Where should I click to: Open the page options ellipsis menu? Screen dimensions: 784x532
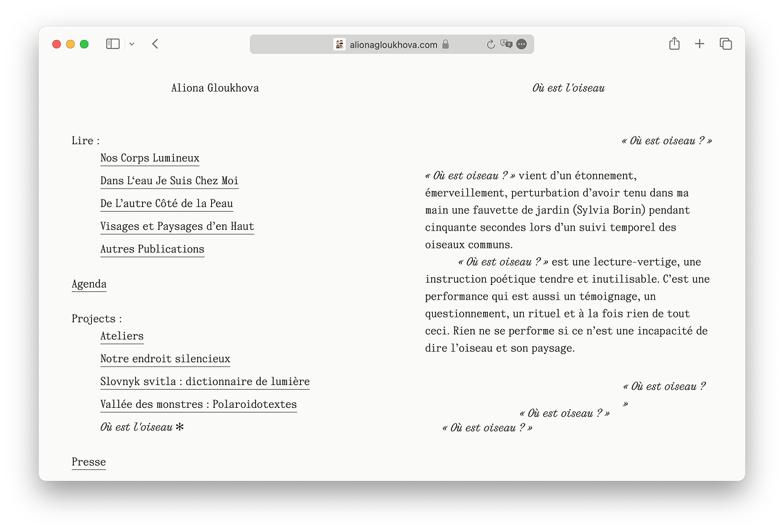(522, 44)
